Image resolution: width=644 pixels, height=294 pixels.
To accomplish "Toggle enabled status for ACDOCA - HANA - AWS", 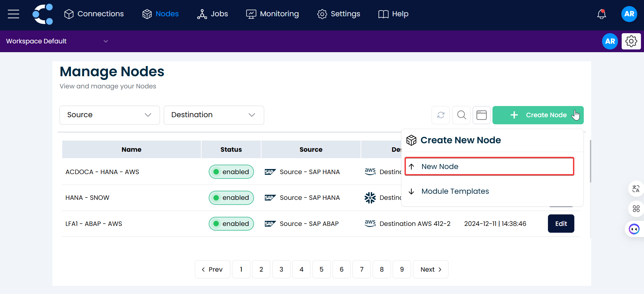I will pyautogui.click(x=231, y=172).
